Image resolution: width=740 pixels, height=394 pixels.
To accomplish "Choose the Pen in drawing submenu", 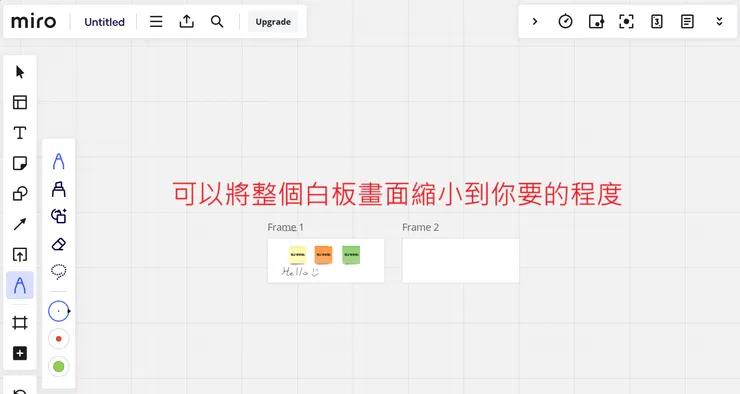I will [59, 161].
